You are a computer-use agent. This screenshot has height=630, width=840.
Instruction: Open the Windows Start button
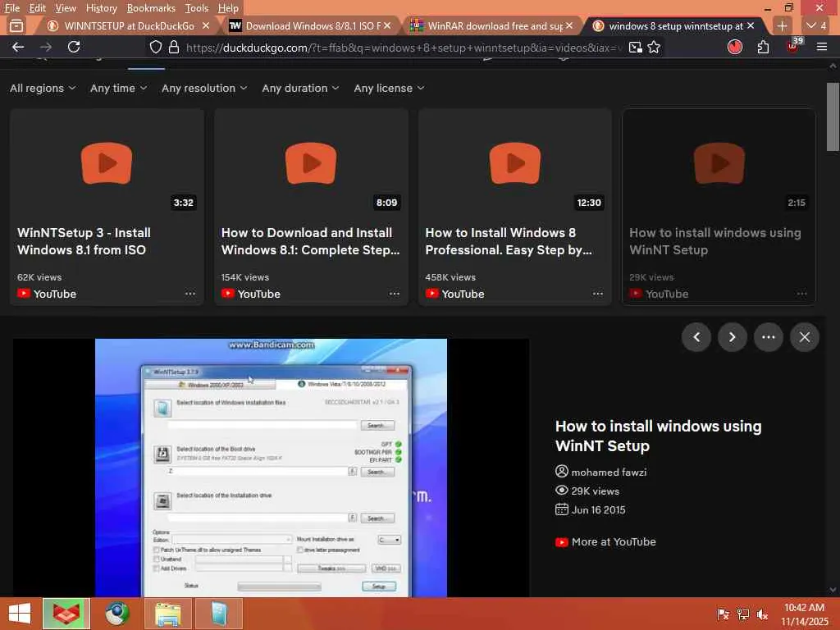click(20, 614)
